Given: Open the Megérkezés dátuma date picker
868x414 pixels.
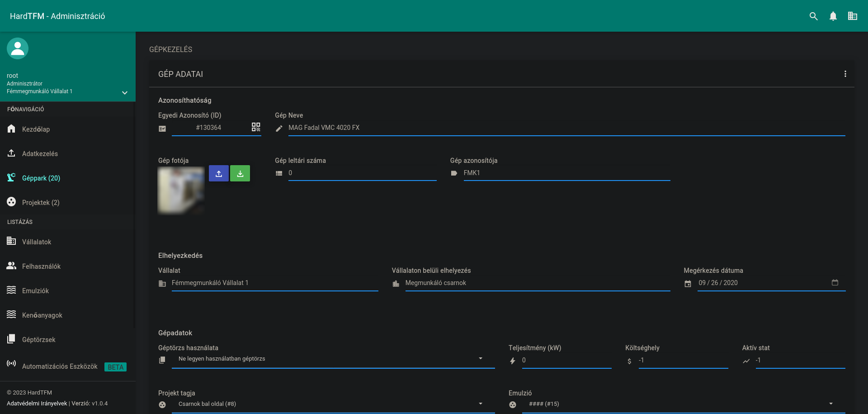Looking at the screenshot, I should pos(835,282).
